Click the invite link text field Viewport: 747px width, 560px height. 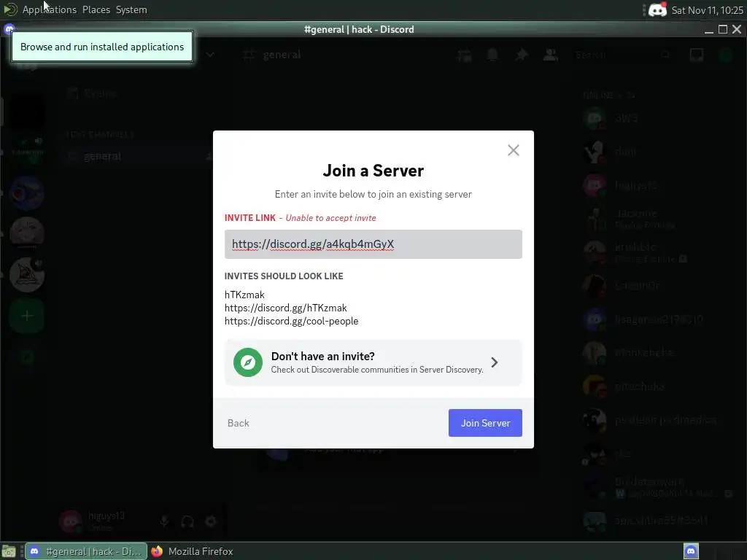(x=373, y=244)
